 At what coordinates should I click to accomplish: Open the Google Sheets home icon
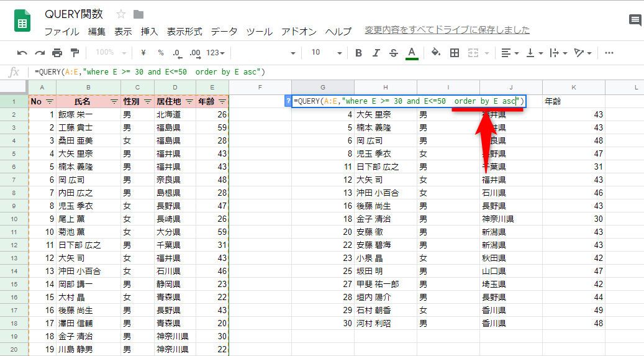[x=22, y=20]
